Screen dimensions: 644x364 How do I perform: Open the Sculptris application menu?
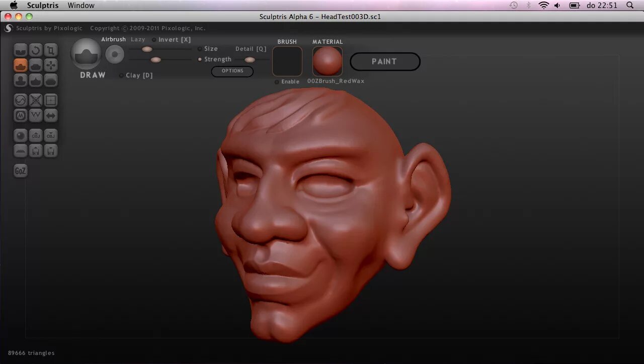pos(42,6)
